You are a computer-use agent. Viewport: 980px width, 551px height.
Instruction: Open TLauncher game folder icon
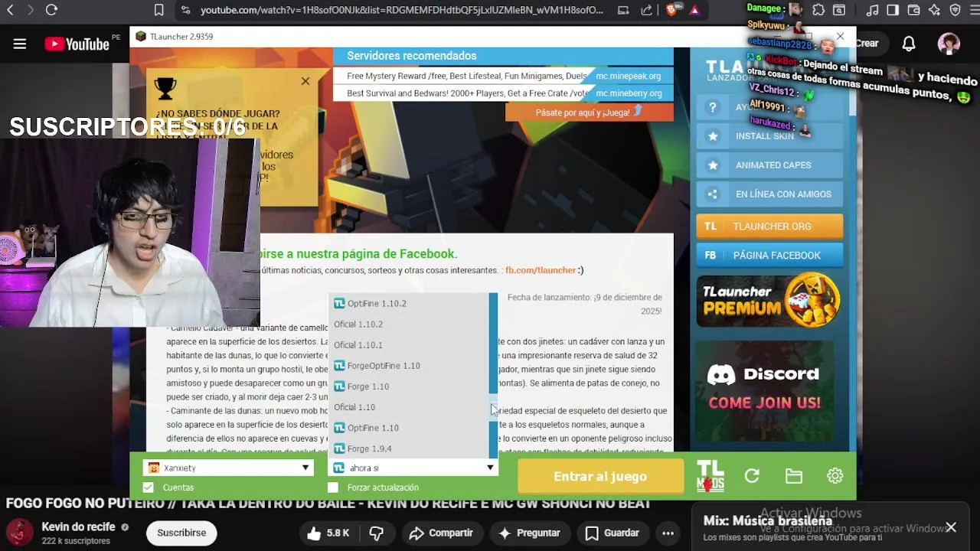tap(793, 476)
